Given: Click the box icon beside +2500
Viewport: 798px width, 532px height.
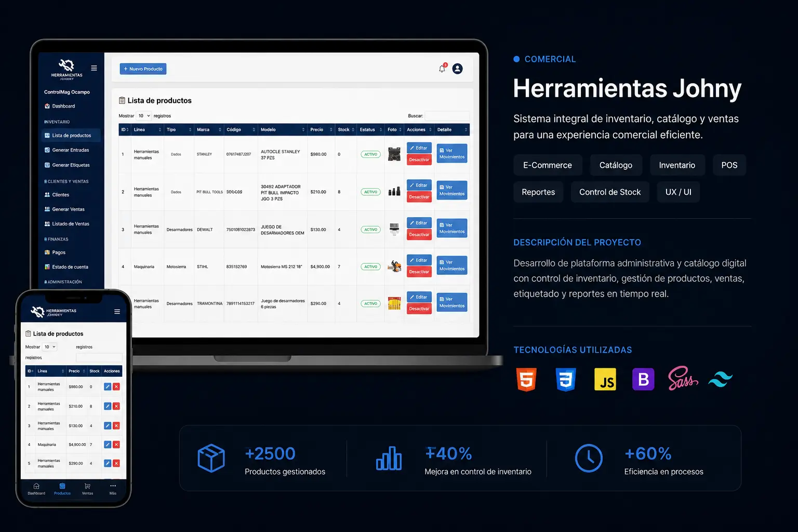Looking at the screenshot, I should [211, 458].
